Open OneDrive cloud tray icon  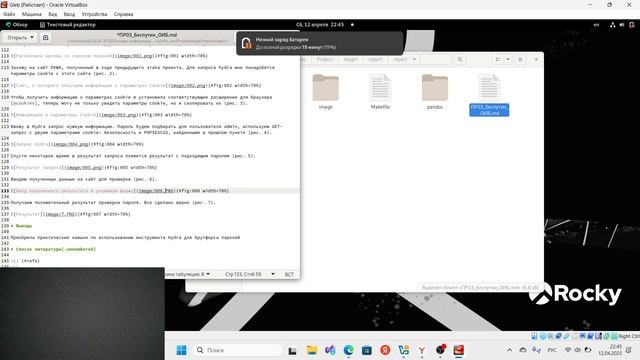pos(523,350)
